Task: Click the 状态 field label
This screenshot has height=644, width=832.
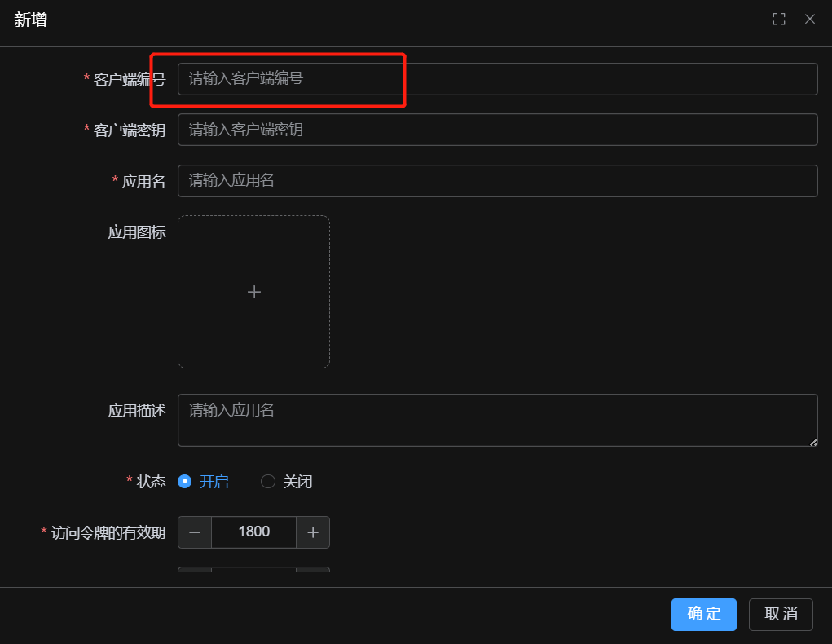Action: pyautogui.click(x=151, y=482)
